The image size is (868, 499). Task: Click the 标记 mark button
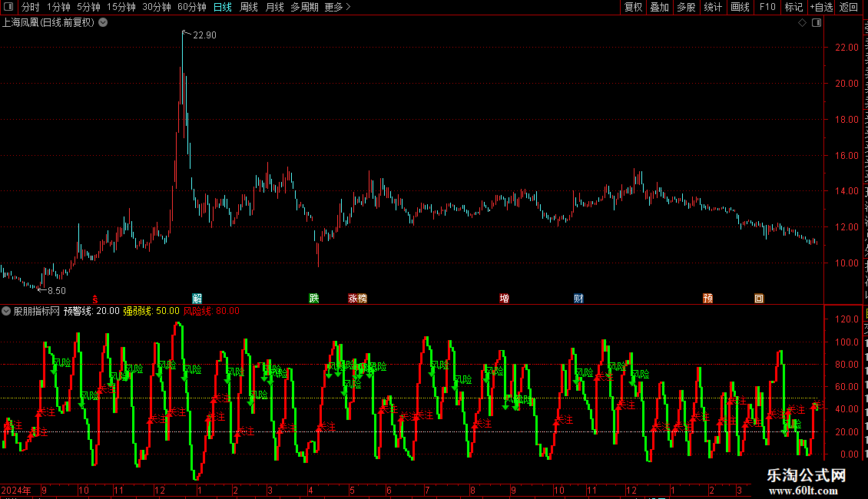point(793,7)
